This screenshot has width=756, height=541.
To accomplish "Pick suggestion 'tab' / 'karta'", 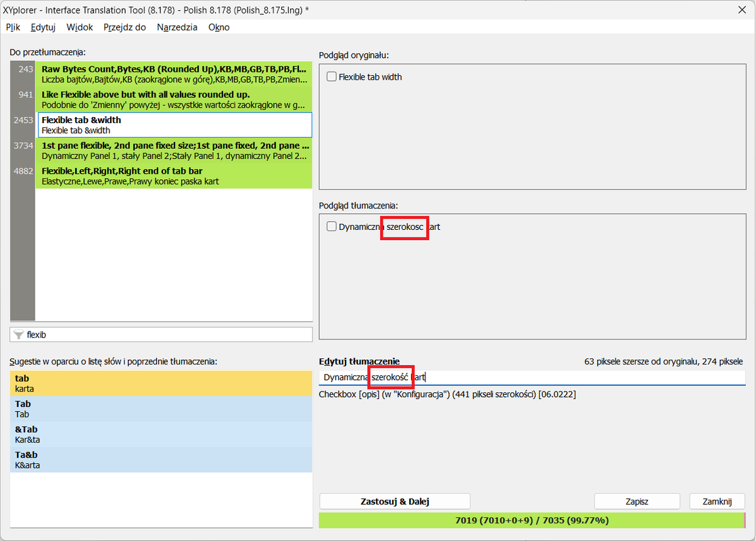I will tap(161, 383).
